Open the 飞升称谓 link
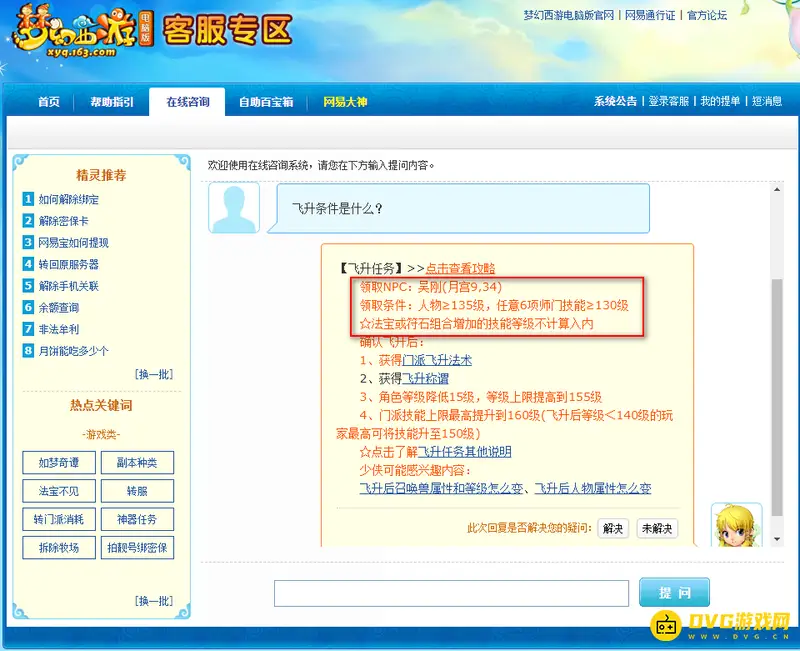Image resolution: width=800 pixels, height=651 pixels. tap(426, 379)
